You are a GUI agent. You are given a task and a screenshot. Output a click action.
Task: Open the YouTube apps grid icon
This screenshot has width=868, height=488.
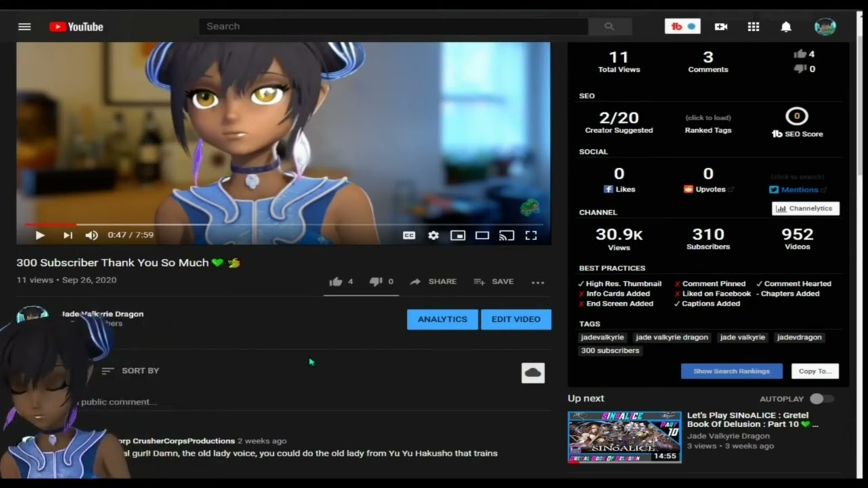pyautogui.click(x=753, y=26)
